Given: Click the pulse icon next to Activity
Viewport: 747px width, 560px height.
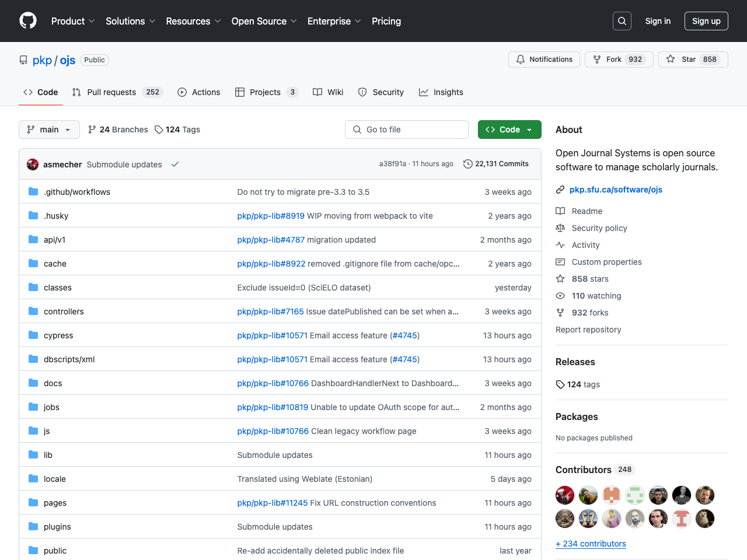Looking at the screenshot, I should click(560, 245).
